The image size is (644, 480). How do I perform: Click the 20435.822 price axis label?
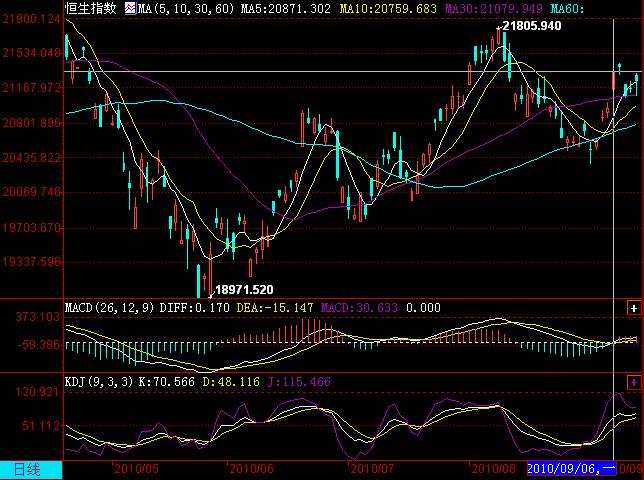click(31, 157)
